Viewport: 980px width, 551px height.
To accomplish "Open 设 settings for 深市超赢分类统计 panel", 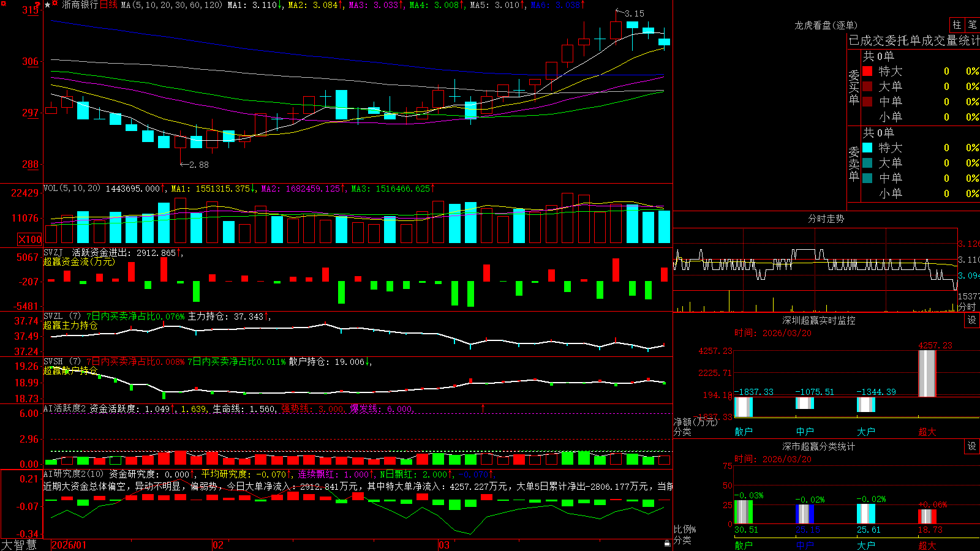I will (972, 446).
